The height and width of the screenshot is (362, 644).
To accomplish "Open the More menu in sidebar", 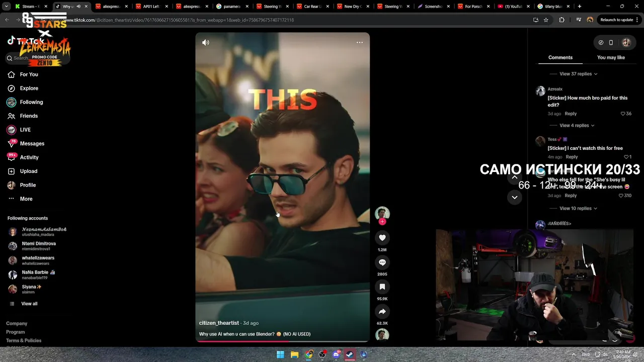I will click(26, 199).
